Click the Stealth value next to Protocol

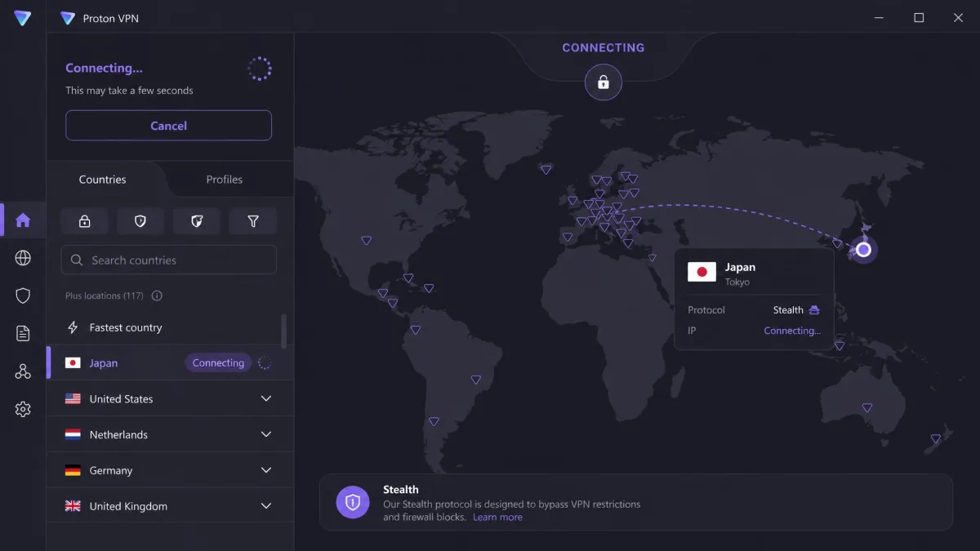pos(788,310)
